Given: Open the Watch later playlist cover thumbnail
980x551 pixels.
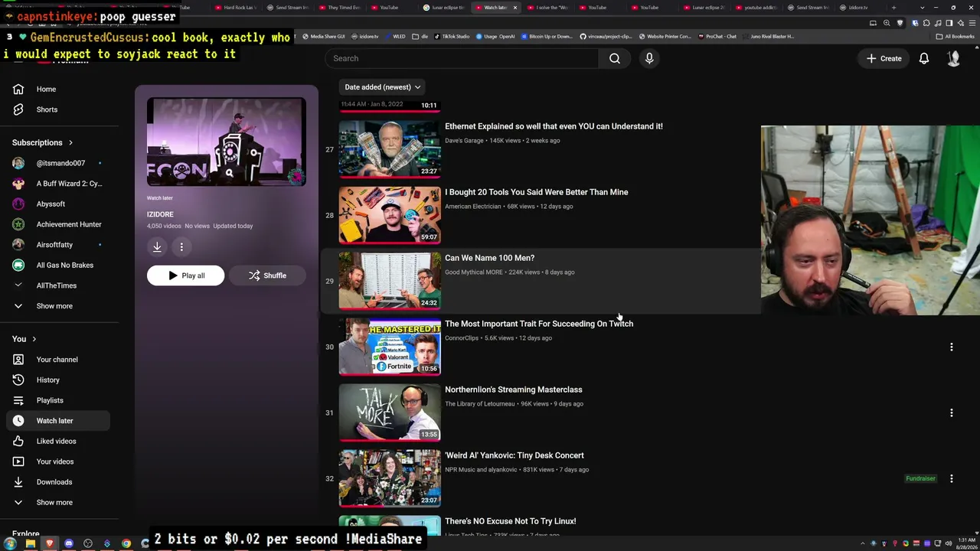Looking at the screenshot, I should [227, 142].
